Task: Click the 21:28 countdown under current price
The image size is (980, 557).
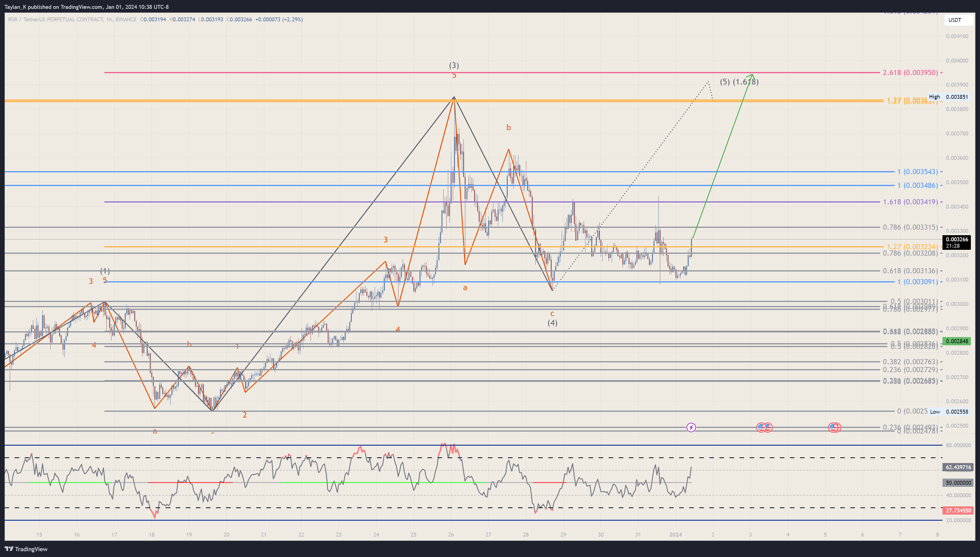Action: pyautogui.click(x=953, y=246)
